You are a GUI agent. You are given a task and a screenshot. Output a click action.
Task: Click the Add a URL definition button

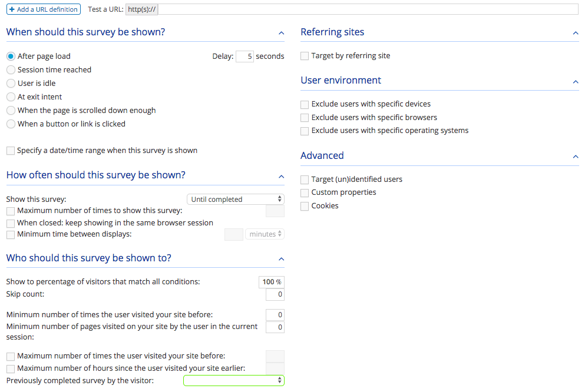click(43, 9)
